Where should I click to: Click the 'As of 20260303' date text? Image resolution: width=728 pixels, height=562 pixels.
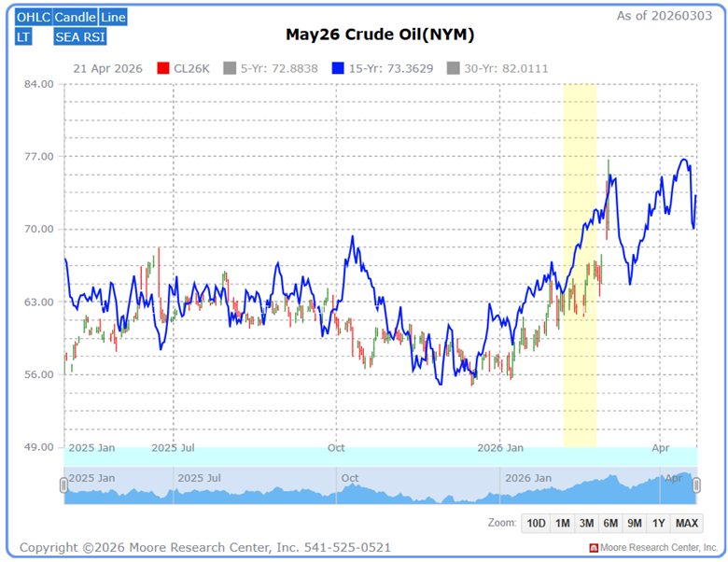(x=665, y=16)
